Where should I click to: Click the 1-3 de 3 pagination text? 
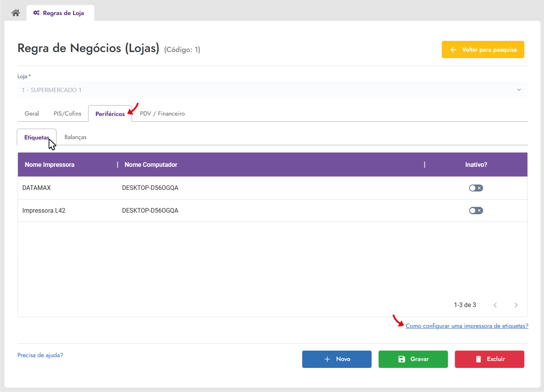(465, 305)
